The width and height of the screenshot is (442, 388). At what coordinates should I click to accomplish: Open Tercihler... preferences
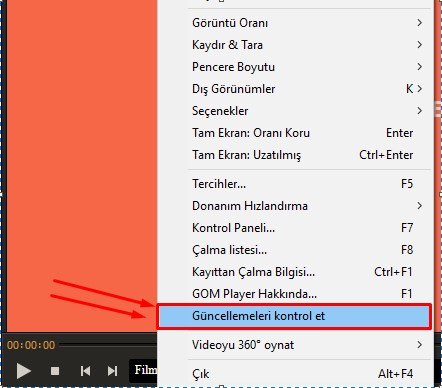(295, 184)
